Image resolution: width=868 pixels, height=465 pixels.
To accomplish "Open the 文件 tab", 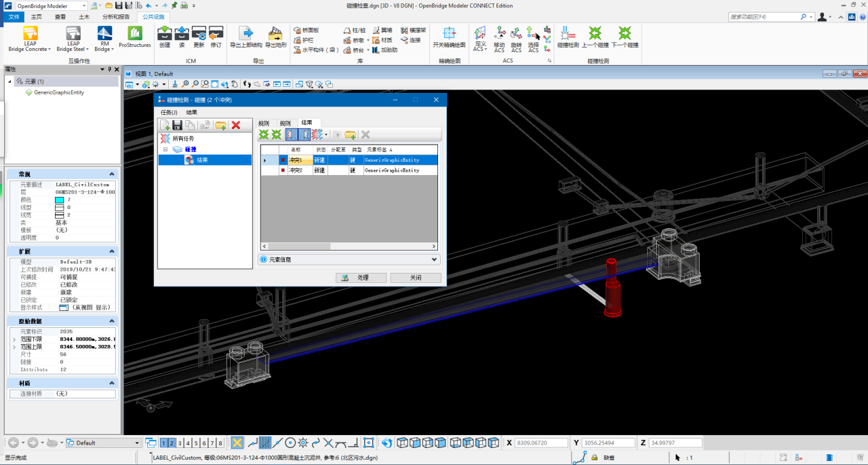I will (14, 16).
